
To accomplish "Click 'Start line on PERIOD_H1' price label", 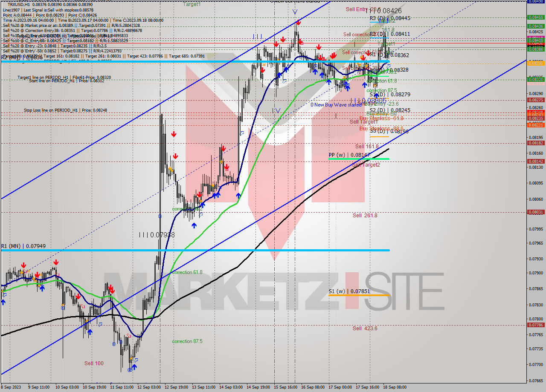I will tap(67, 81).
